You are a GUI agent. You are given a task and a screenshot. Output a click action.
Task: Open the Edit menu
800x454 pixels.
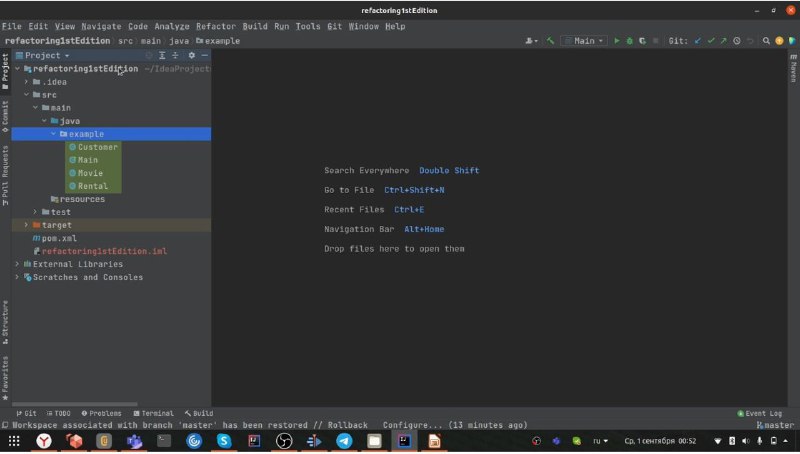(38, 26)
